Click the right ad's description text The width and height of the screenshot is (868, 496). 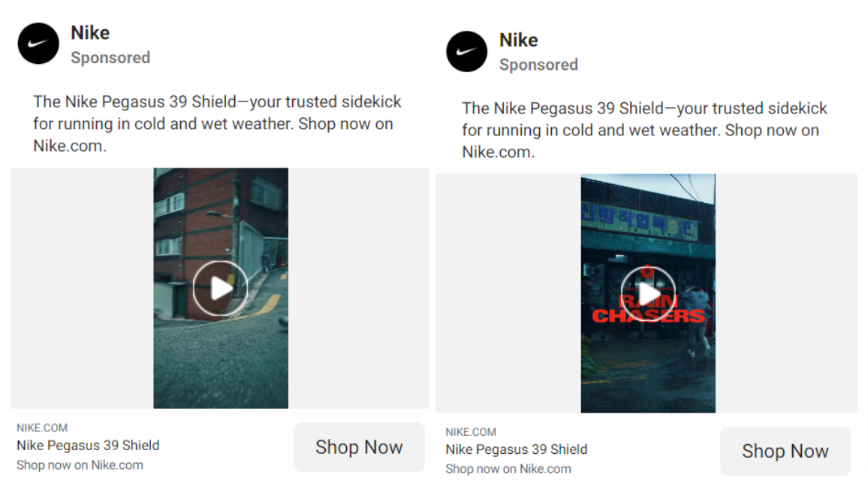click(x=644, y=130)
